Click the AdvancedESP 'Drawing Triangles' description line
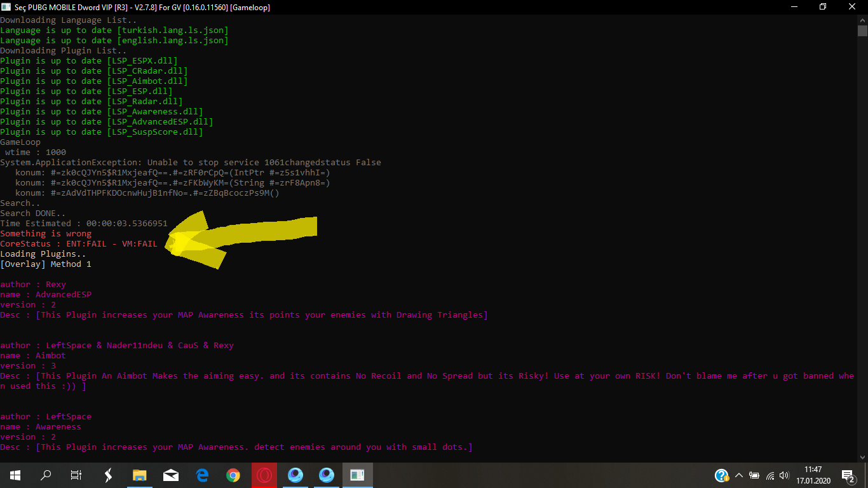 coord(244,315)
